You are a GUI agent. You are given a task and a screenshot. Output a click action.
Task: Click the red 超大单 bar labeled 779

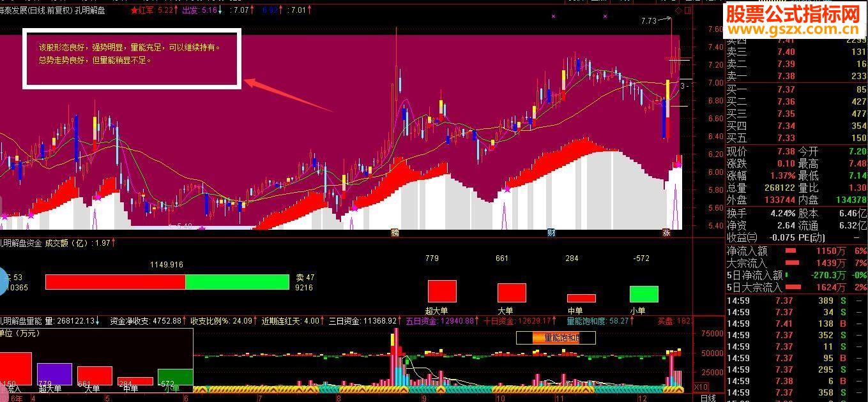click(442, 291)
